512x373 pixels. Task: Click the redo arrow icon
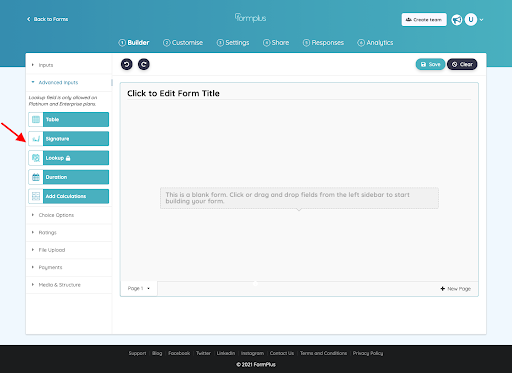[144, 64]
